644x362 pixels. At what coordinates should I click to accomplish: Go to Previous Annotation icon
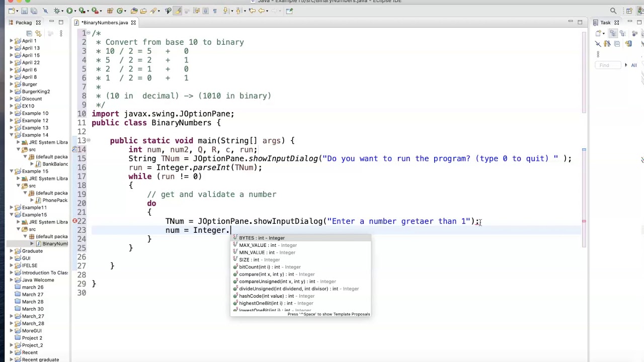point(238,11)
